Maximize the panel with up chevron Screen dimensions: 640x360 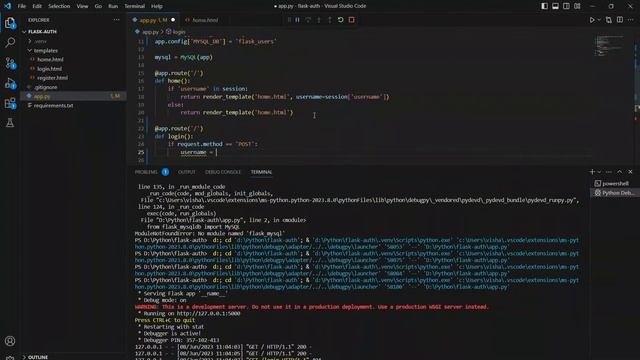tap(620, 172)
